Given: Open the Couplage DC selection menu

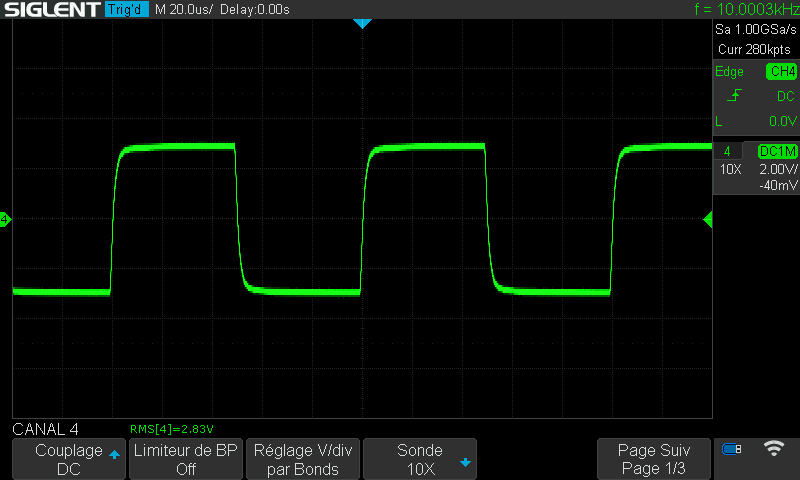Looking at the screenshot, I should (x=69, y=459).
